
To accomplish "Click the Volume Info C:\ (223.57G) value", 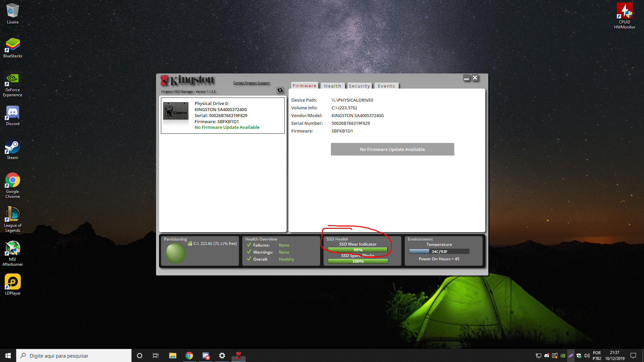I will tap(344, 108).
